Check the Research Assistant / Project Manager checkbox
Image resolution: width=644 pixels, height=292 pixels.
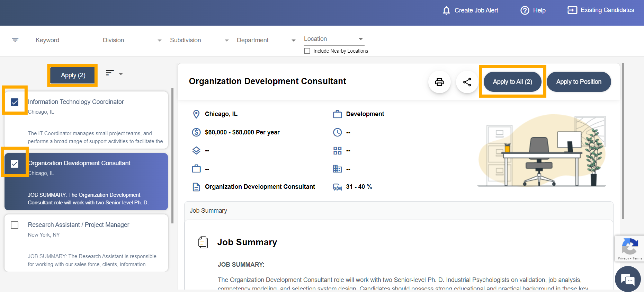[x=15, y=225]
